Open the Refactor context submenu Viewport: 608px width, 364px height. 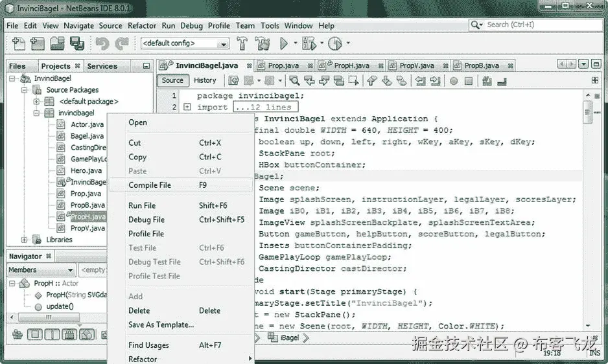(x=181, y=359)
